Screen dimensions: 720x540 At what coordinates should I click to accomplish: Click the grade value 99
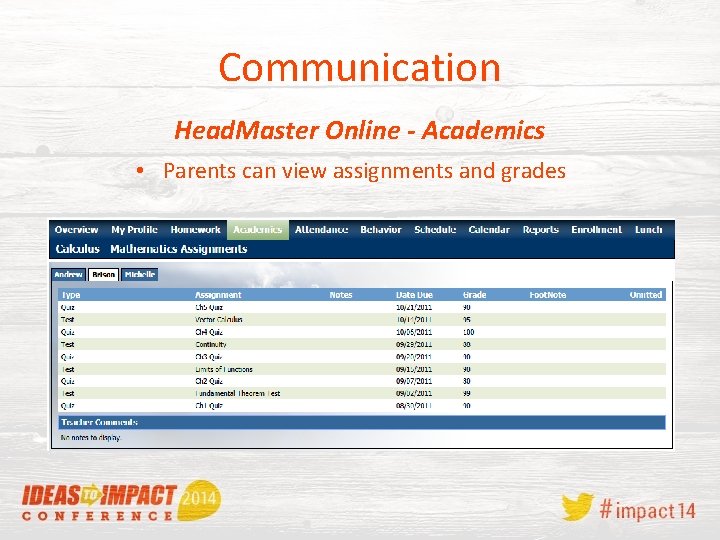click(467, 394)
